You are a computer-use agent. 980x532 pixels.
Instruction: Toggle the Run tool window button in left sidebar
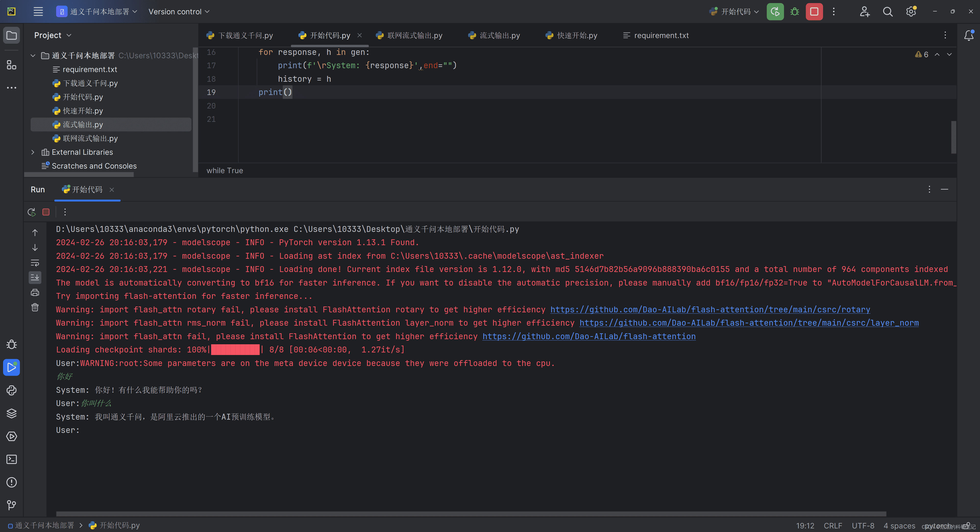tap(11, 368)
